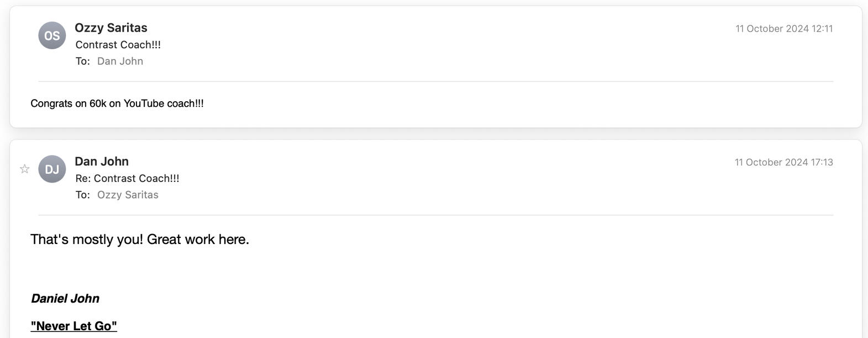The image size is (868, 338).
Task: Click sender name Dan John in the reply
Action: (101, 162)
